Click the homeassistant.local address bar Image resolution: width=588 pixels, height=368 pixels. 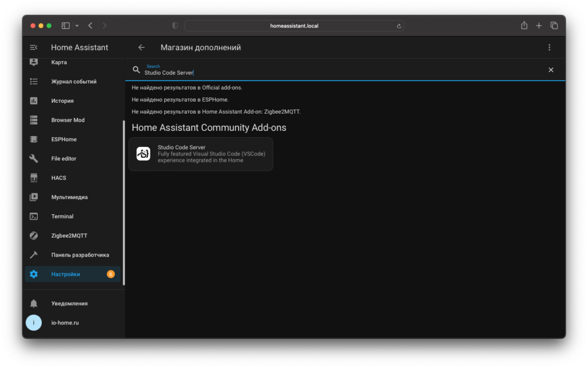294,26
